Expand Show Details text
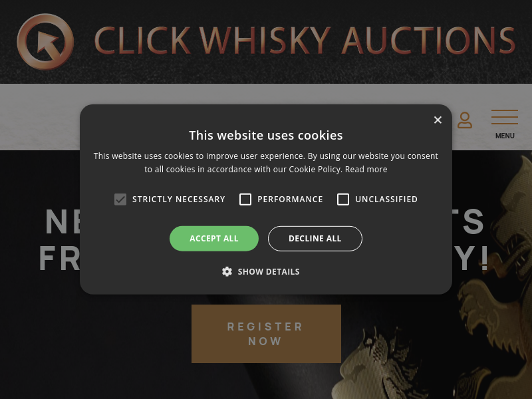532x399 pixels. coord(269,272)
